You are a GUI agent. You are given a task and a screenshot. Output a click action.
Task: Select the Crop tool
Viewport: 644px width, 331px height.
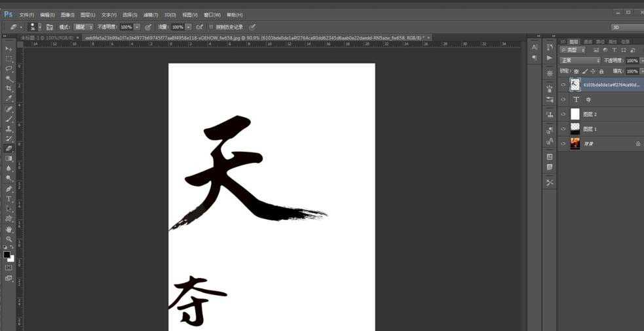(9, 88)
